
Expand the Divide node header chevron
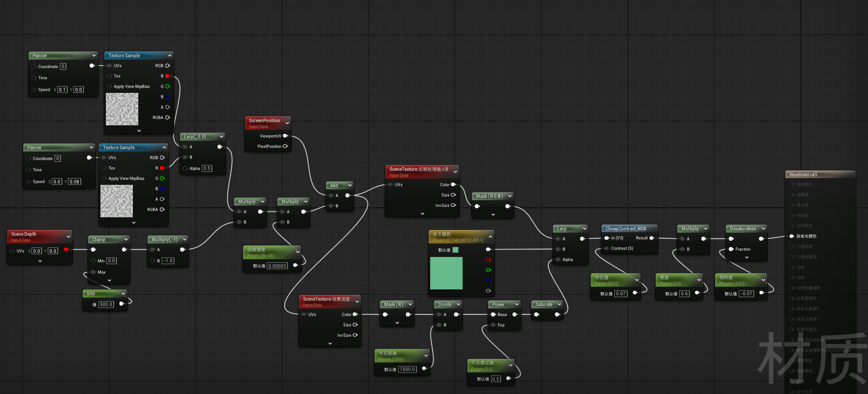point(459,304)
